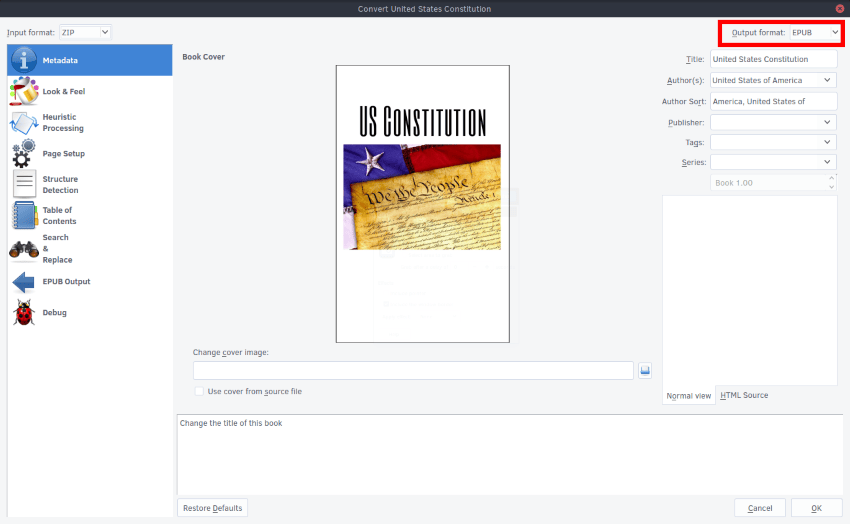Image resolution: width=850 pixels, height=524 pixels.
Task: Click the Page Setup gear icon
Action: click(24, 154)
